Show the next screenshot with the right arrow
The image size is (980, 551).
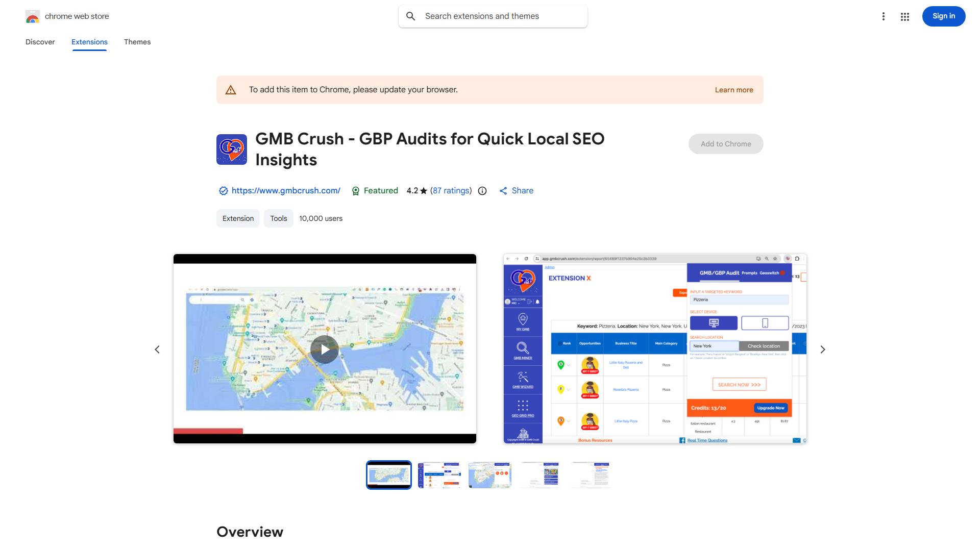click(x=823, y=349)
